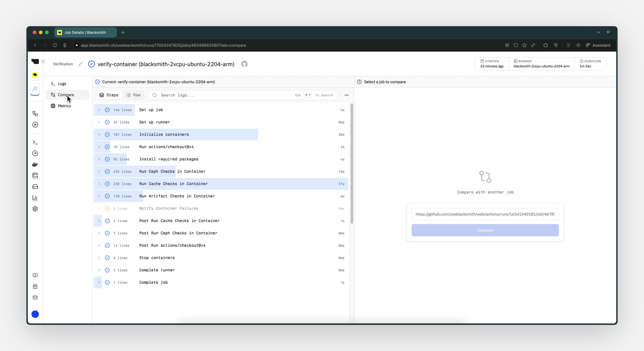The image size is (644, 351).
Task: Open a new browser tab with plus button
Action: click(x=123, y=32)
